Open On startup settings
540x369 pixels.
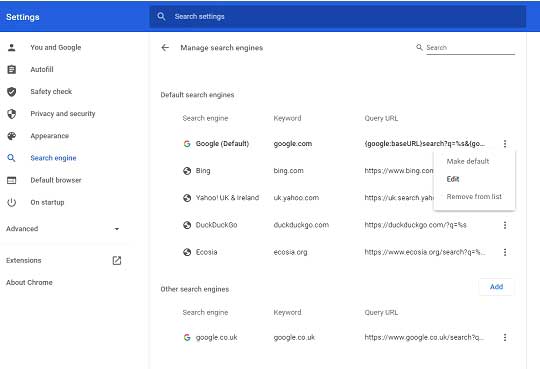[x=47, y=202]
